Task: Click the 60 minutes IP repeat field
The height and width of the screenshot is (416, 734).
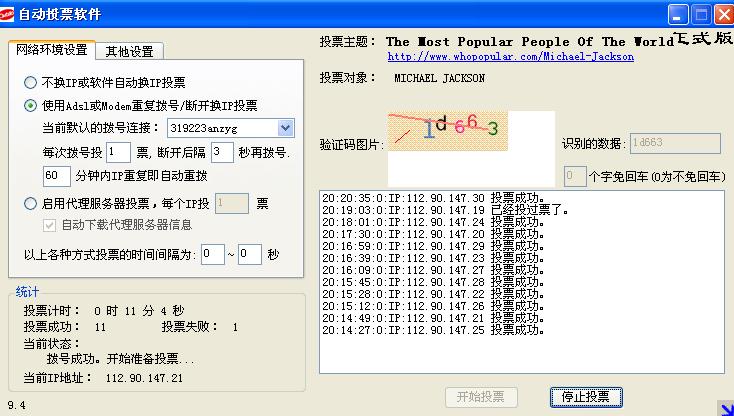Action: pos(57,175)
